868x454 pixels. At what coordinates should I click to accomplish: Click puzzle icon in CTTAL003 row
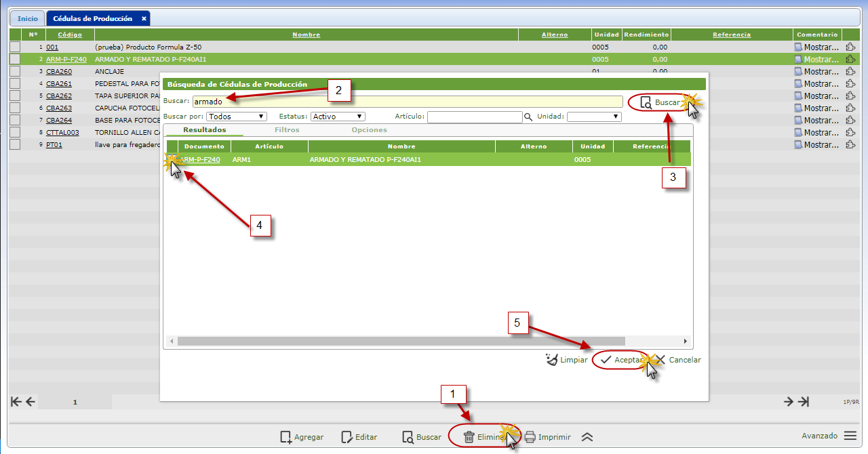tap(850, 133)
